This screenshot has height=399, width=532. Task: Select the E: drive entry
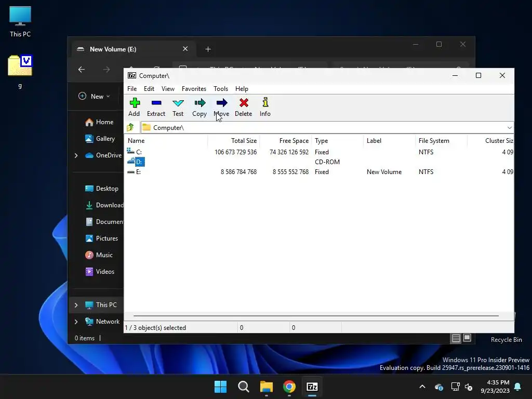pos(134,171)
